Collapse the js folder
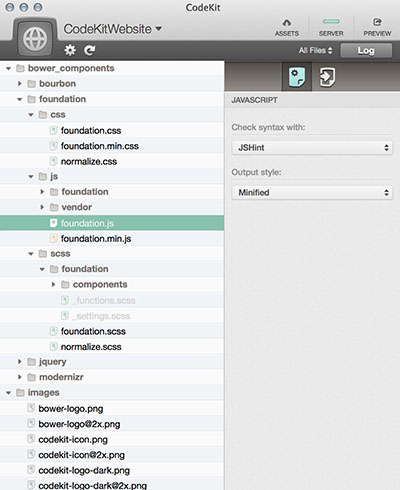The height and width of the screenshot is (490, 400). (31, 176)
